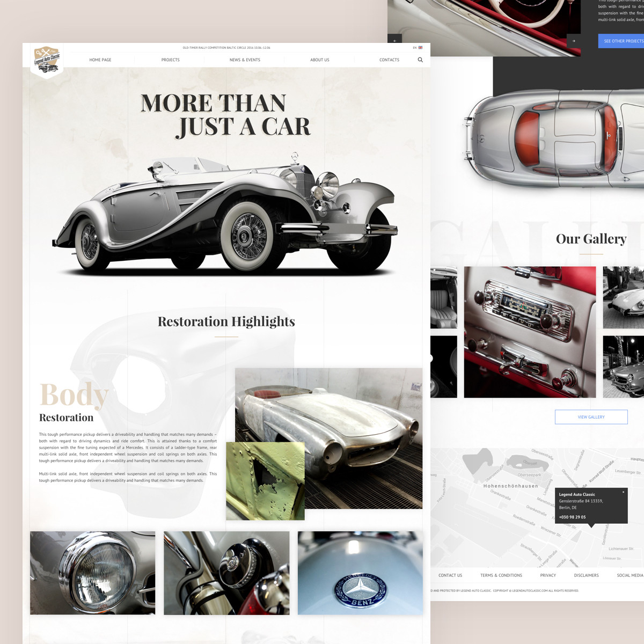Image resolution: width=644 pixels, height=644 pixels.
Task: Open the CONTACT US footer link
Action: pyautogui.click(x=450, y=575)
